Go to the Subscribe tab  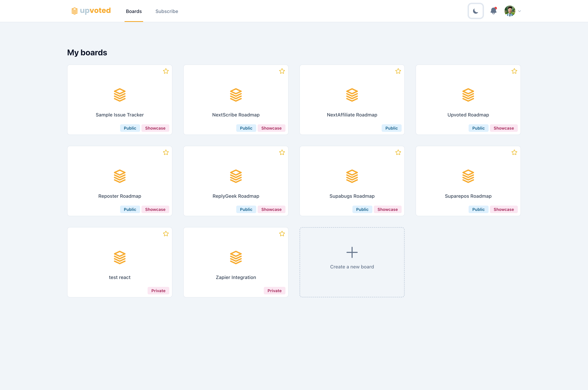166,11
